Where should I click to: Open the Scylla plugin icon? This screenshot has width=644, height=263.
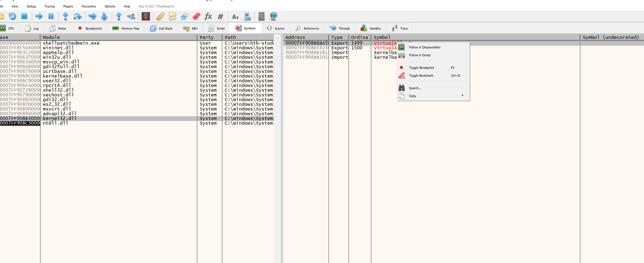[x=145, y=16]
